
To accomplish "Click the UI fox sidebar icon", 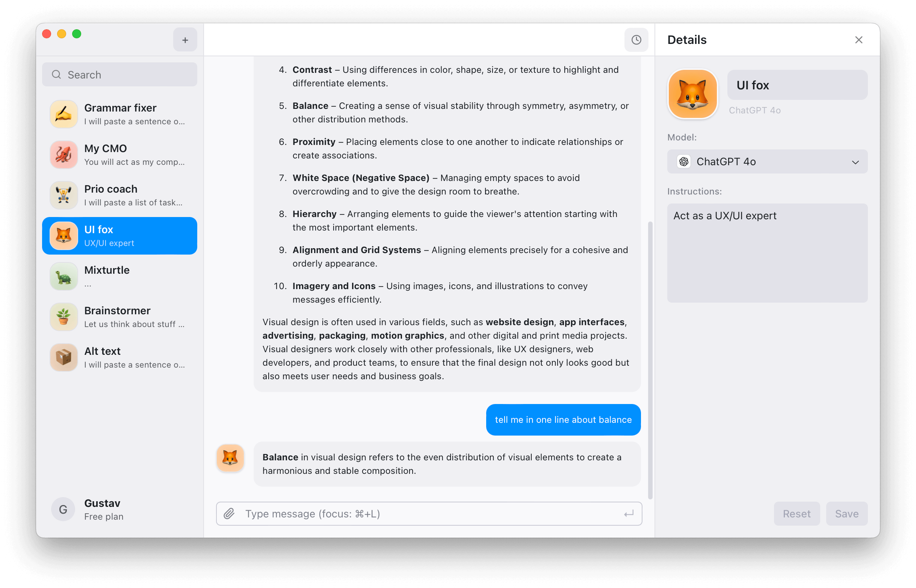I will 63,235.
